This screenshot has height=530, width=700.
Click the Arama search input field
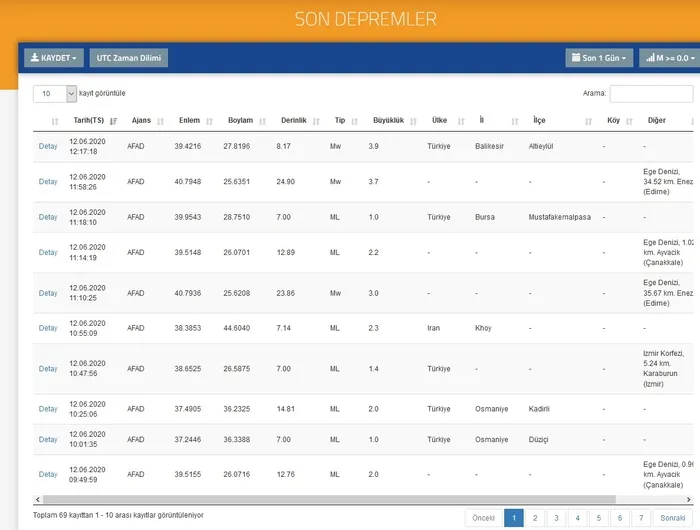(651, 93)
